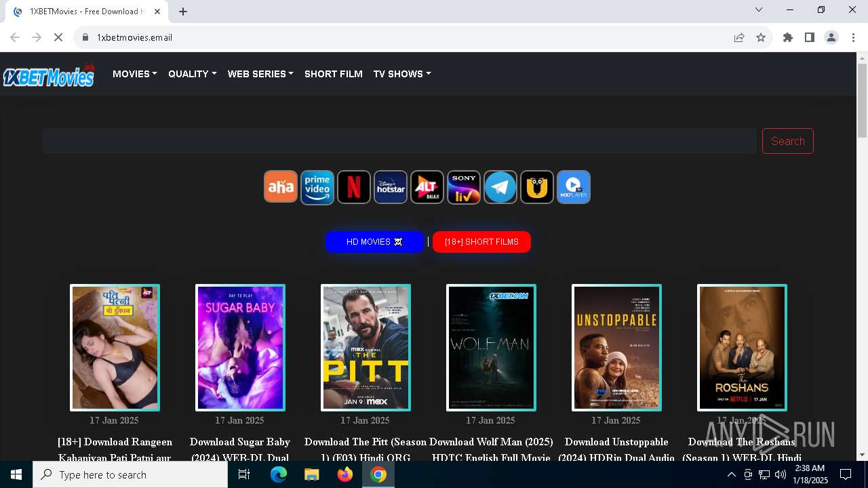The image size is (868, 488).
Task: Open the tab search chevron
Action: pos(759,9)
